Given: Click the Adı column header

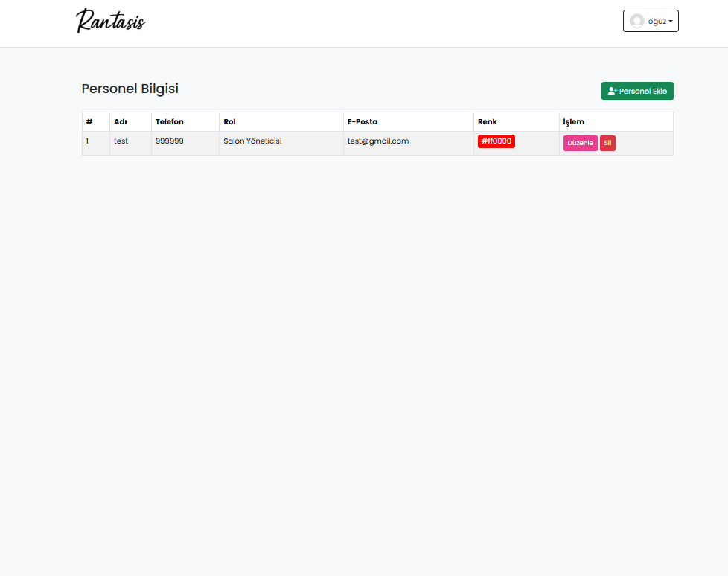Looking at the screenshot, I should pyautogui.click(x=121, y=121).
